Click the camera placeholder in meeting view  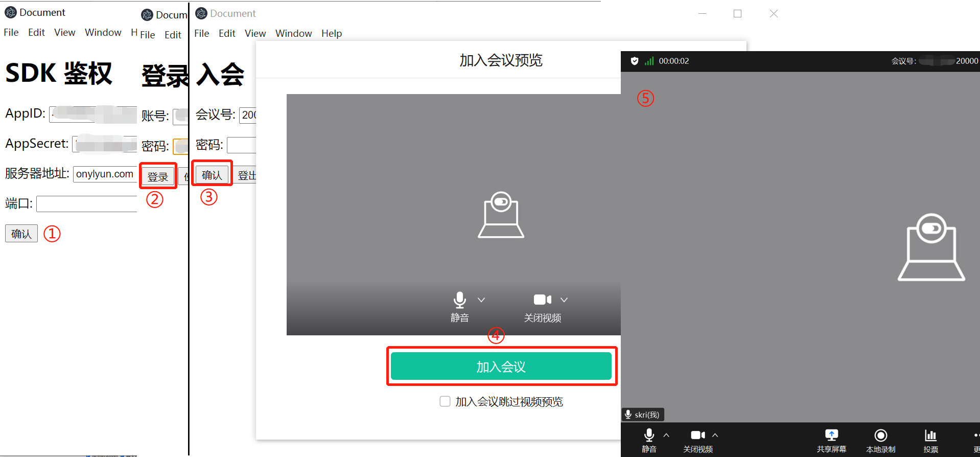point(931,247)
